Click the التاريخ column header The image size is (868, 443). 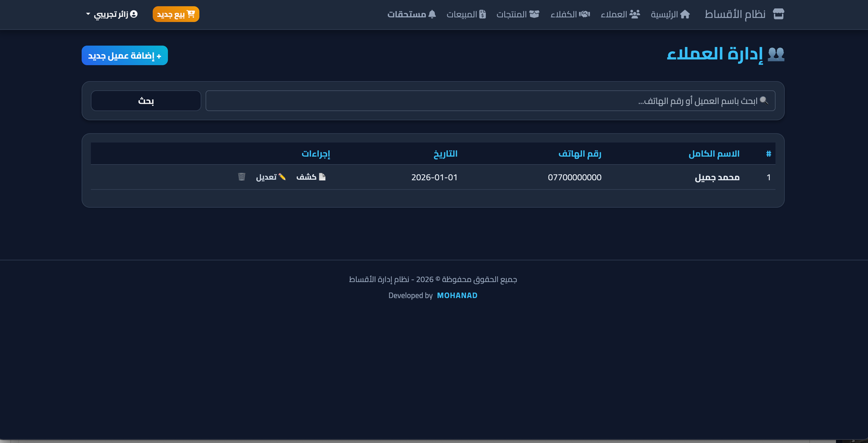pyautogui.click(x=445, y=154)
